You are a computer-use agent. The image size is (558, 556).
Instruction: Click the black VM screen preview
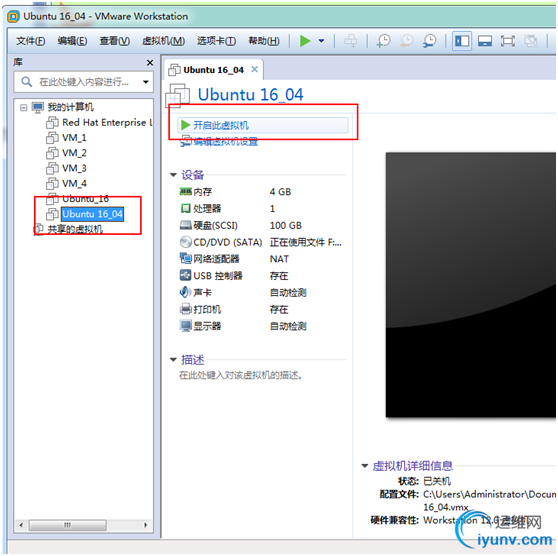point(471,285)
